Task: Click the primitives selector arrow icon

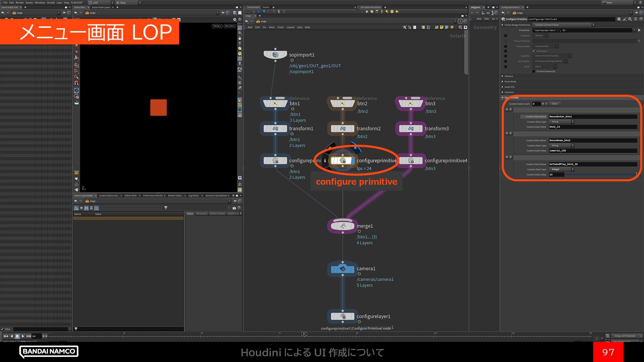Action: click(639, 30)
